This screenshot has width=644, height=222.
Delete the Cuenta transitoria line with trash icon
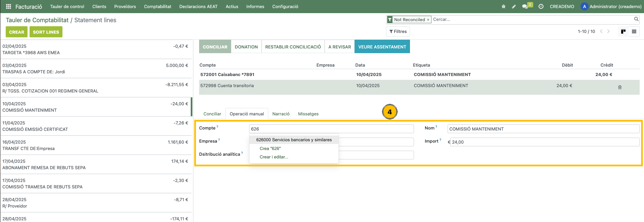coord(620,87)
